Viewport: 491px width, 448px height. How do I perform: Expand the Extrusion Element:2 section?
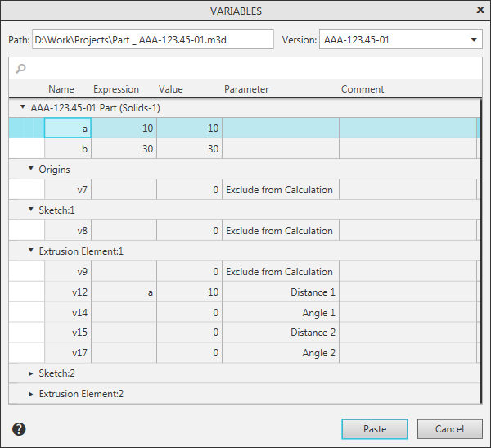(31, 394)
